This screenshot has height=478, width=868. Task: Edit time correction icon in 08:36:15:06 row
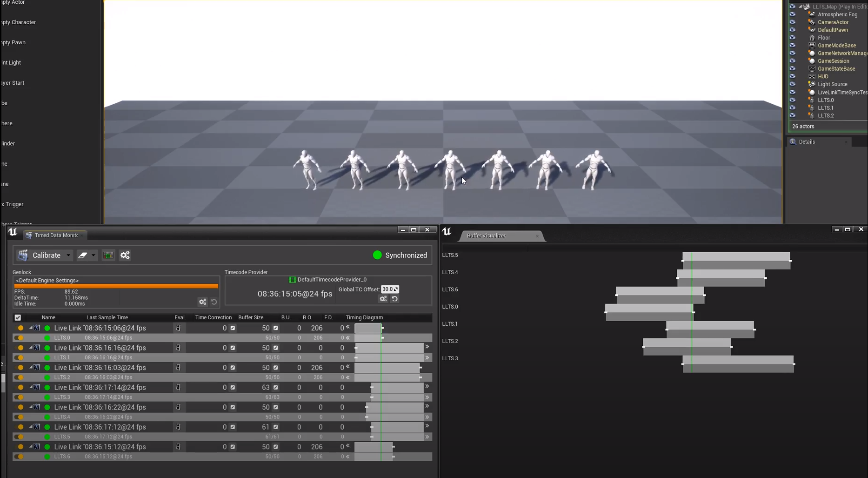click(233, 328)
